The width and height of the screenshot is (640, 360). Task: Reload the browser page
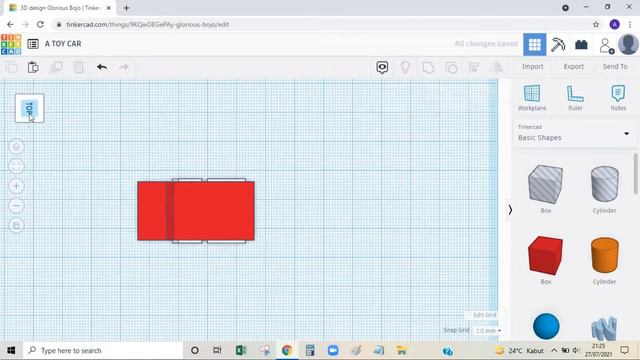click(40, 24)
